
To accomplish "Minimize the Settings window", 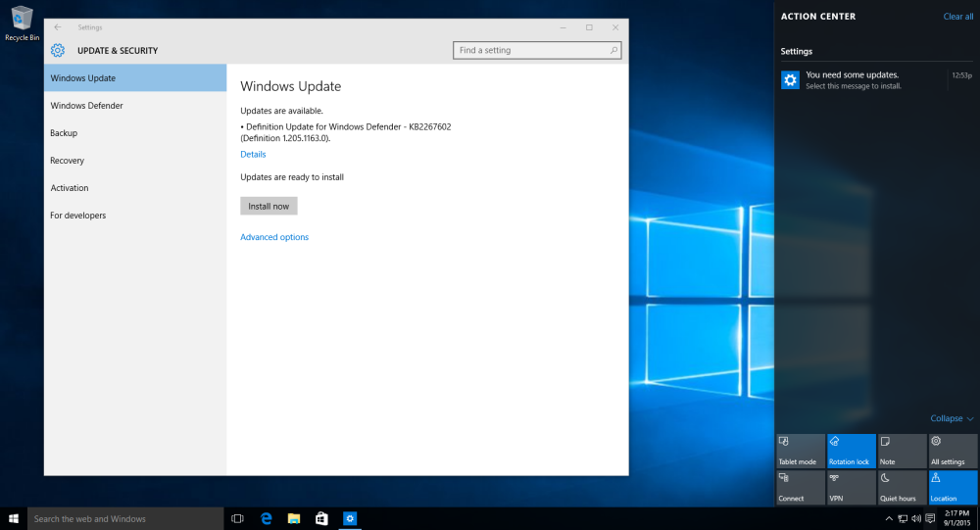I will (563, 27).
